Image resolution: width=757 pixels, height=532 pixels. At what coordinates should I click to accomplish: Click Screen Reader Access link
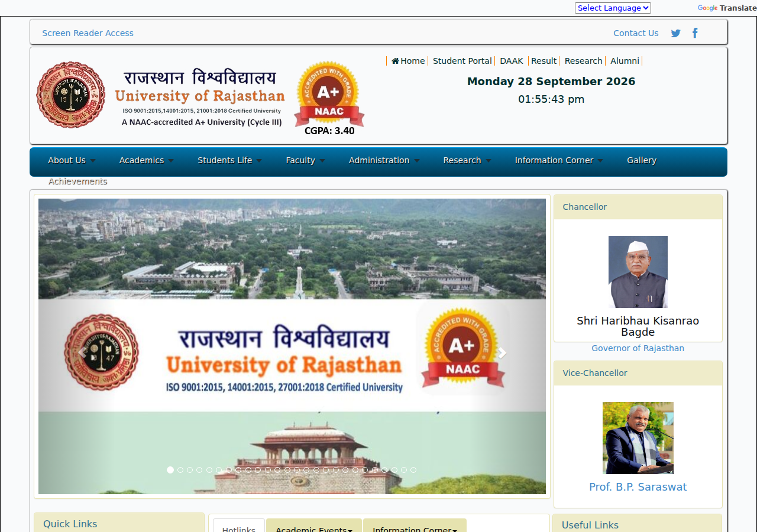point(88,33)
